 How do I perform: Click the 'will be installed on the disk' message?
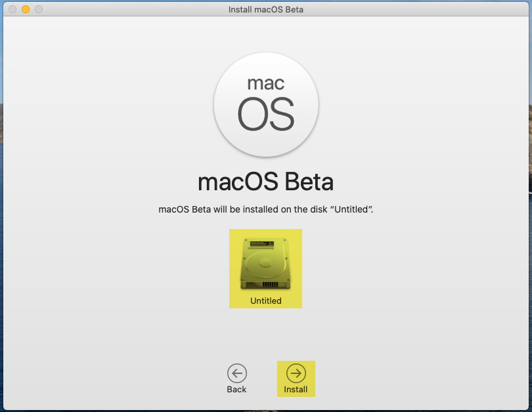pos(265,209)
